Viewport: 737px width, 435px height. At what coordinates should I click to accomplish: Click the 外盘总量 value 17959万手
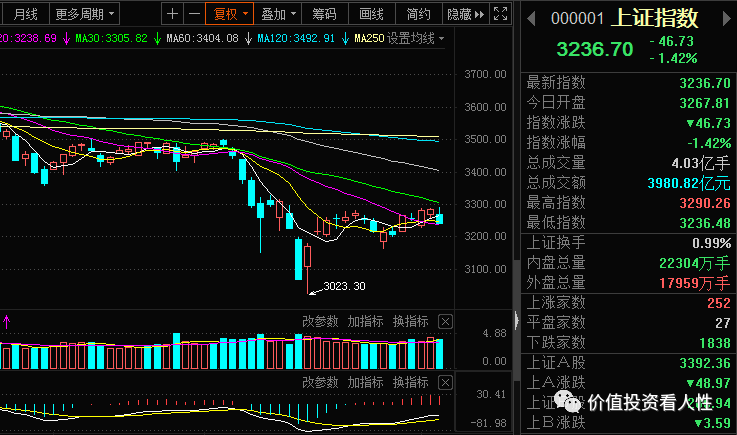695,283
